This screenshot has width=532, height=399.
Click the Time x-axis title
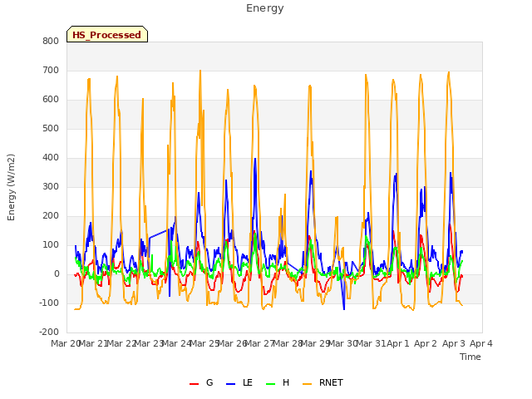(470, 357)
